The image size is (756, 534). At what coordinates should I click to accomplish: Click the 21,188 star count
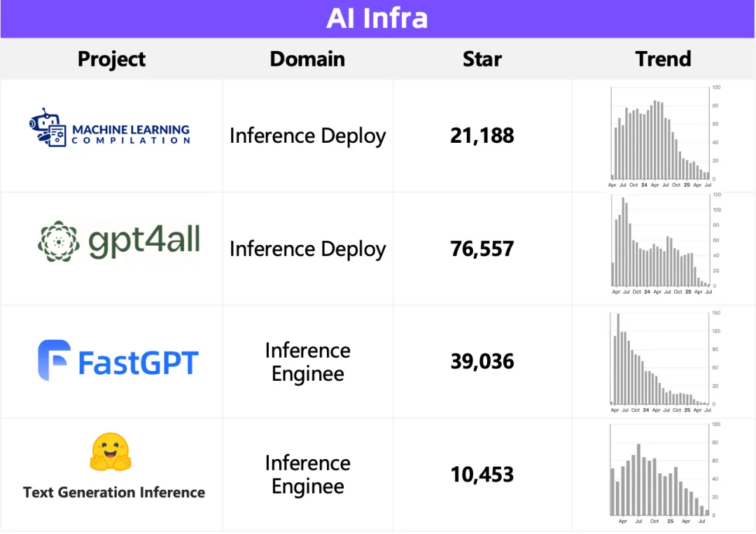482,136
